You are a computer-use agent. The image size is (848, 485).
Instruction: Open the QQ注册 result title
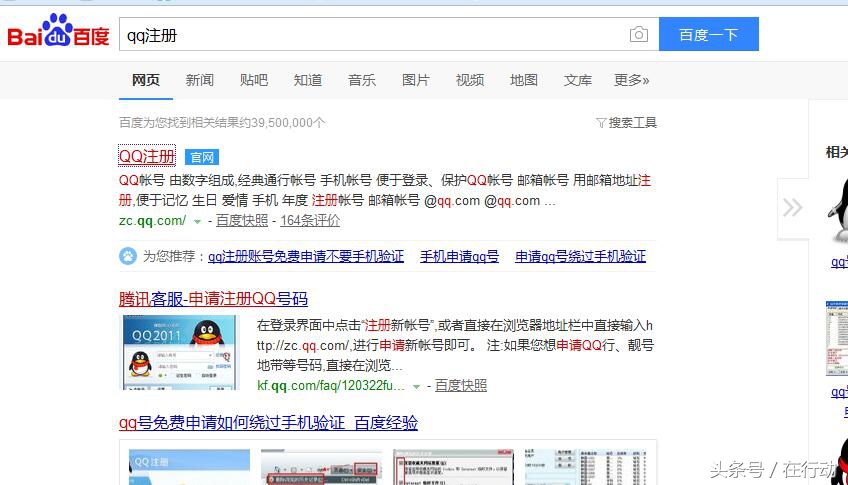147,156
